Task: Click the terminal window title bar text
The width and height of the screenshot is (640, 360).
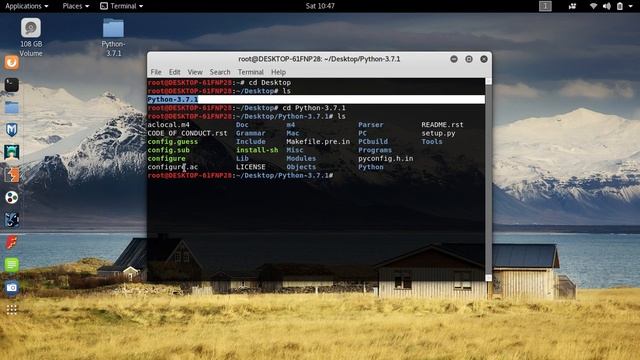Action: click(319, 59)
